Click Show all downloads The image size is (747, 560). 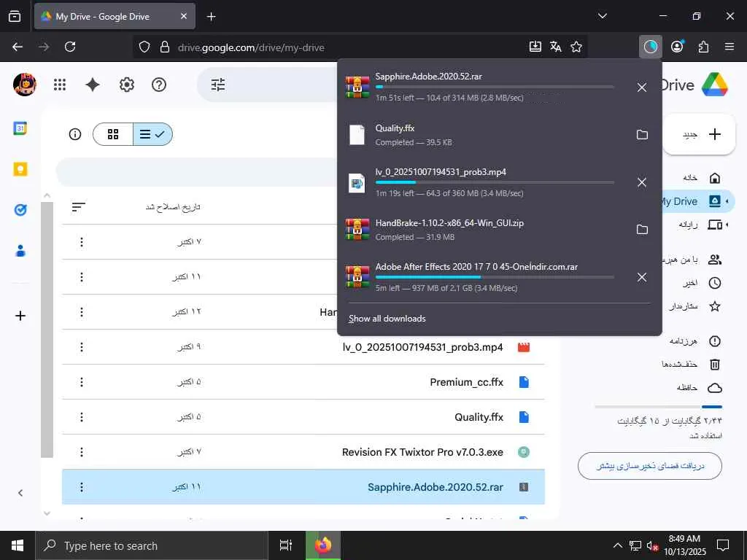click(x=387, y=319)
